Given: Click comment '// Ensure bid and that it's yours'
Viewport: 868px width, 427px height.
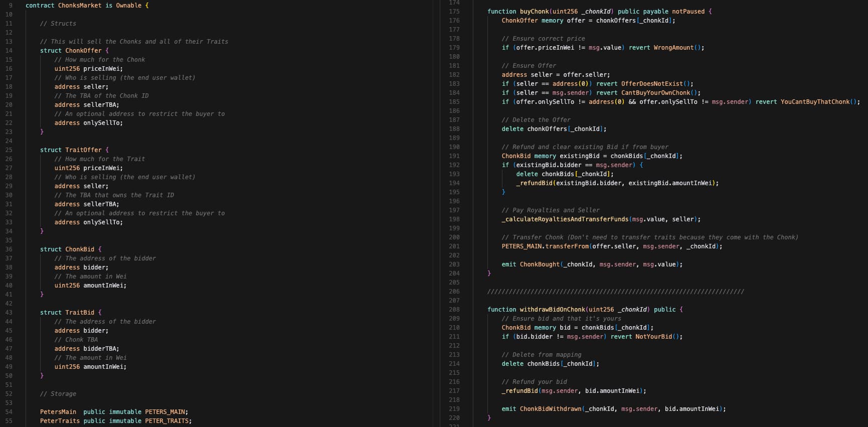Looking at the screenshot, I should [562, 319].
